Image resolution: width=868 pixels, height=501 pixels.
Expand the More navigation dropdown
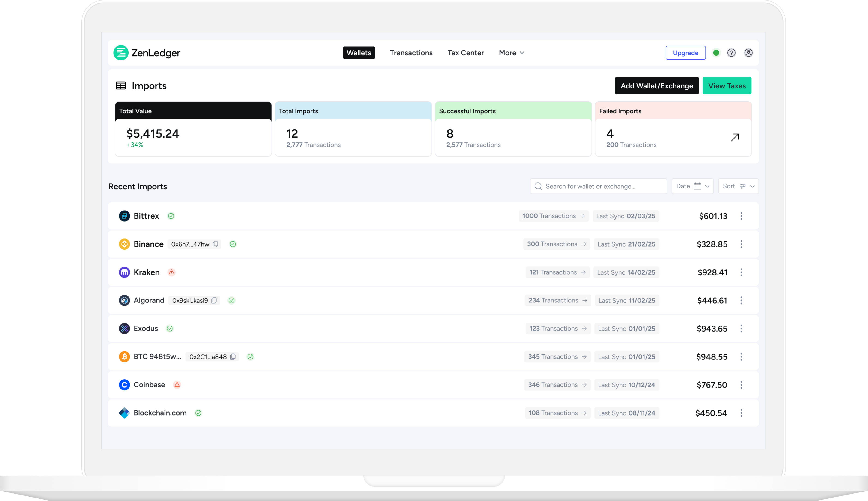tap(511, 53)
